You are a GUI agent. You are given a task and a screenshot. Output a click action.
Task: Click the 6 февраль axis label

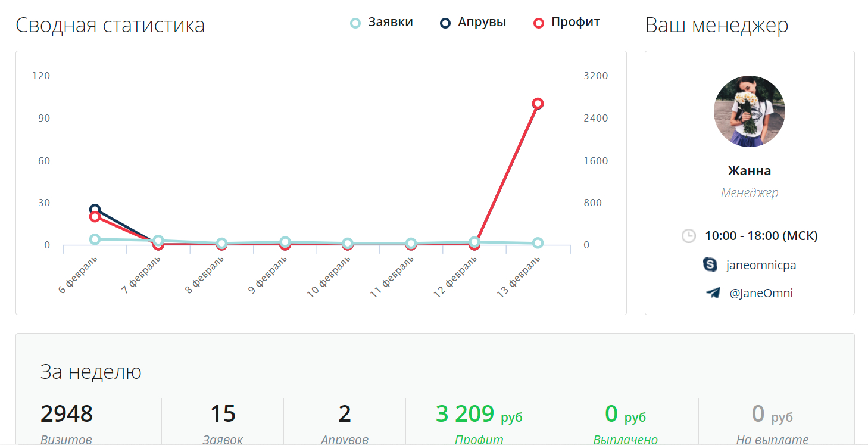click(79, 273)
